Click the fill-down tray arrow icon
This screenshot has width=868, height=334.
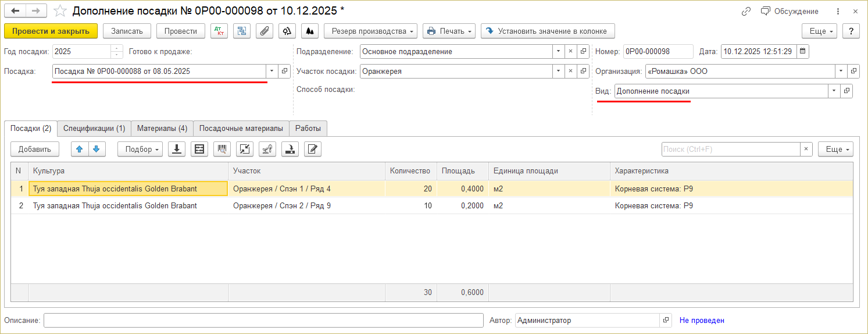pos(290,149)
